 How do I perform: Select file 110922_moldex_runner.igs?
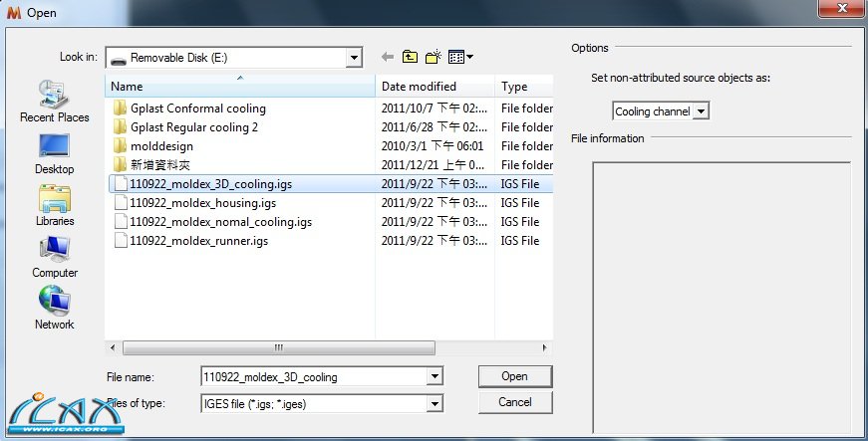pyautogui.click(x=198, y=240)
